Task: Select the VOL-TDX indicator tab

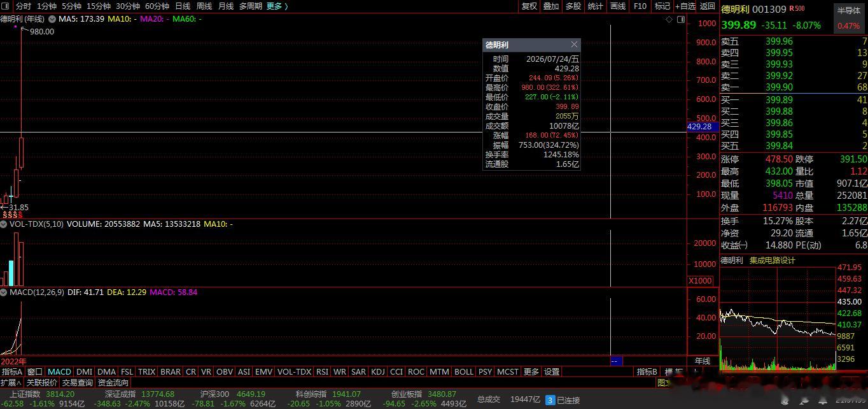Action: point(295,372)
